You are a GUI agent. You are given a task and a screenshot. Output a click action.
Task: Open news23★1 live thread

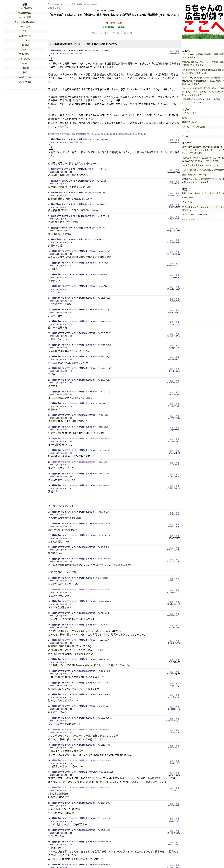(188, 198)
